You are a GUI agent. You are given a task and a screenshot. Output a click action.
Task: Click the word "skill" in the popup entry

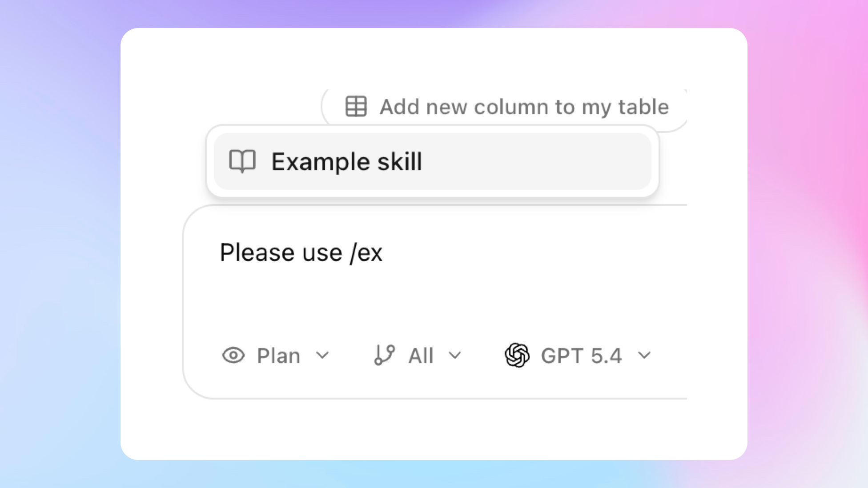coord(400,161)
